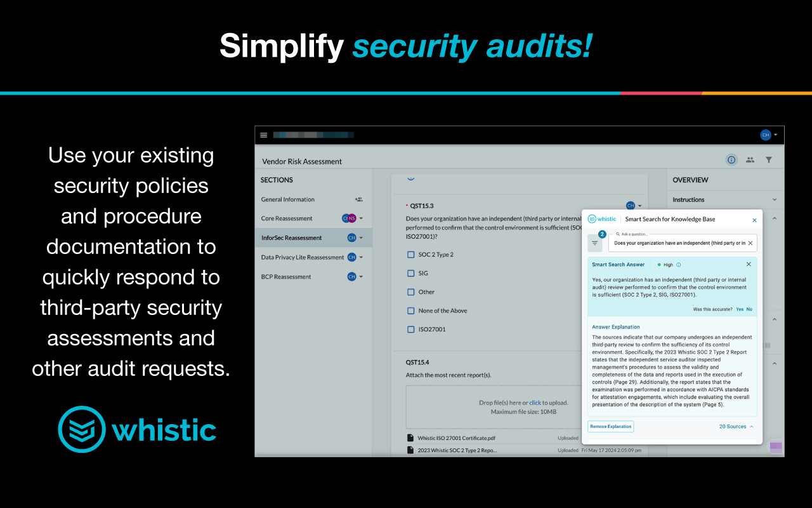Click the Remove Explanation button
The image size is (812, 508).
click(x=610, y=427)
